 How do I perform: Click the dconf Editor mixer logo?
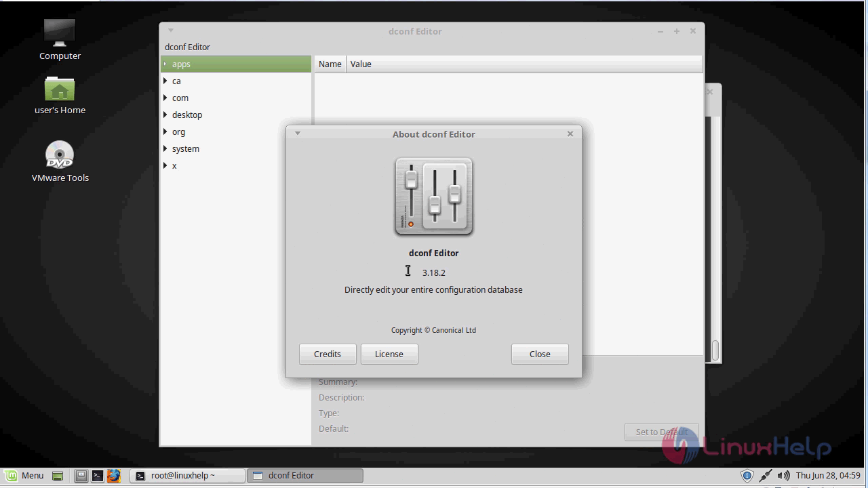pyautogui.click(x=434, y=197)
